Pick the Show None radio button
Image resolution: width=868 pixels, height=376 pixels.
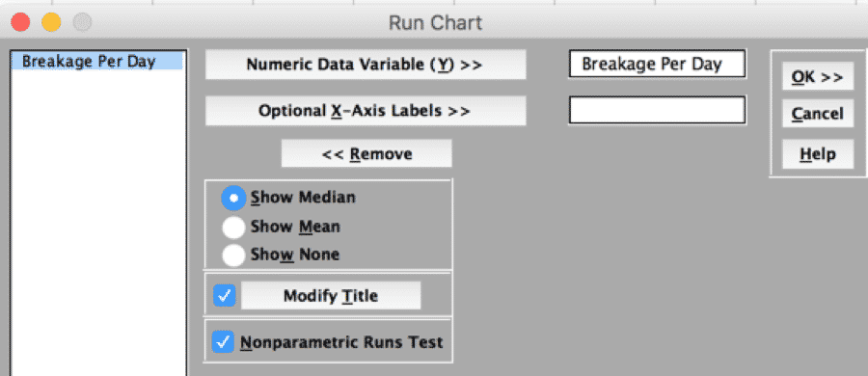pos(233,255)
